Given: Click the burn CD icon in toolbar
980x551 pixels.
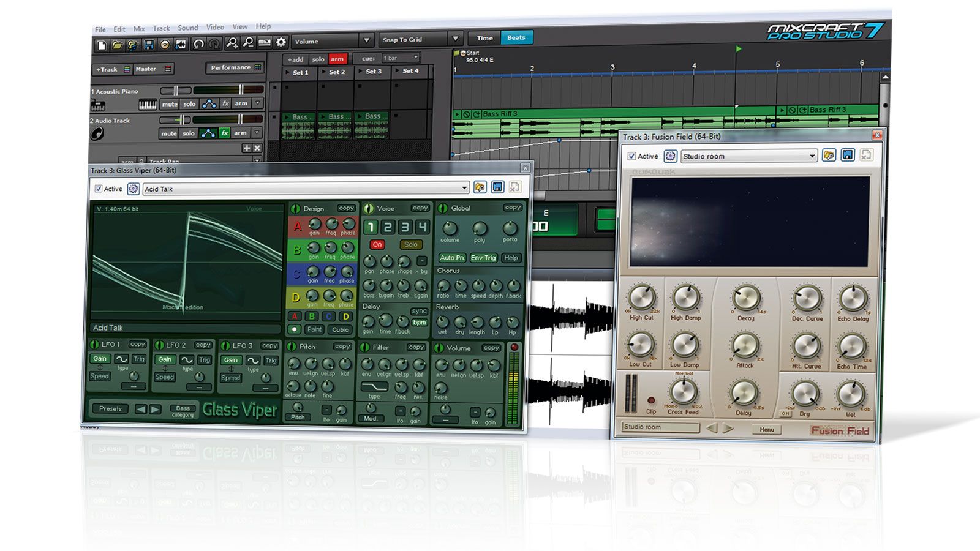Looking at the screenshot, I should click(x=165, y=45).
